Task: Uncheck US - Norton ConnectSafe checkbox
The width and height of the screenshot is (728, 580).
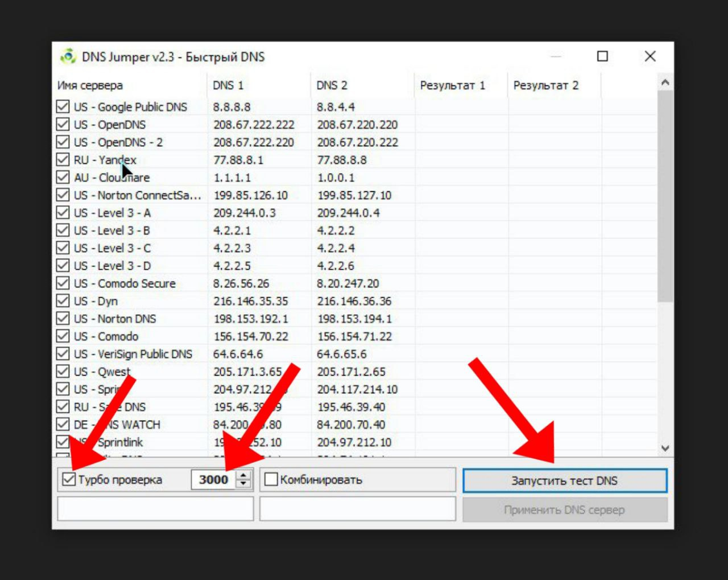Action: pyautogui.click(x=63, y=195)
